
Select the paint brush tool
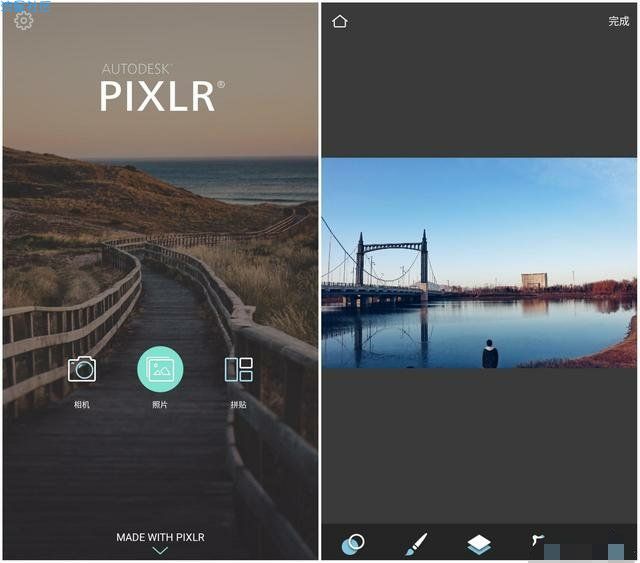click(416, 544)
